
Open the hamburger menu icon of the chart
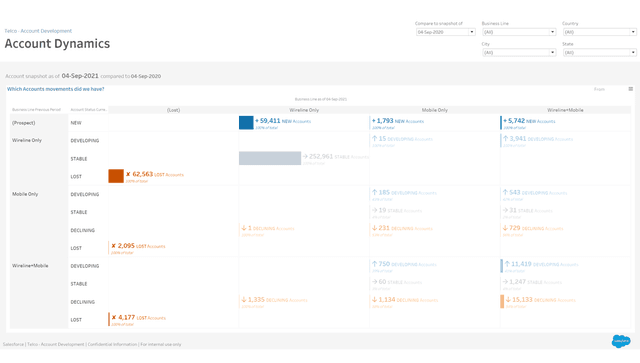coord(631,89)
